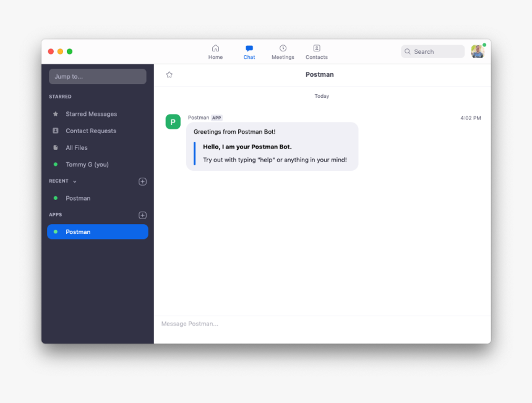
Task: Add a new chat with the RECENT plus button
Action: pos(142,181)
